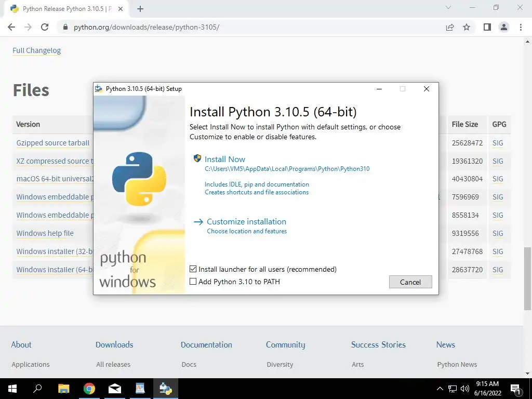Close the Python Release tab
Image resolution: width=532 pixels, height=399 pixels.
(x=121, y=9)
